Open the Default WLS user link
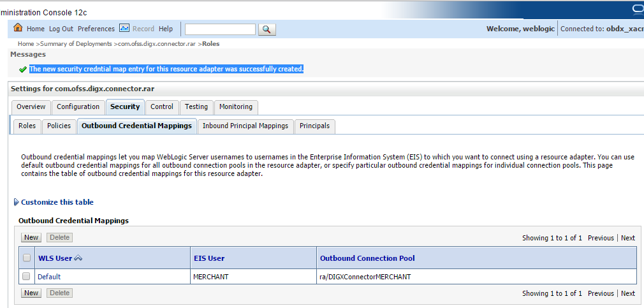644x308 pixels. pos(49,277)
